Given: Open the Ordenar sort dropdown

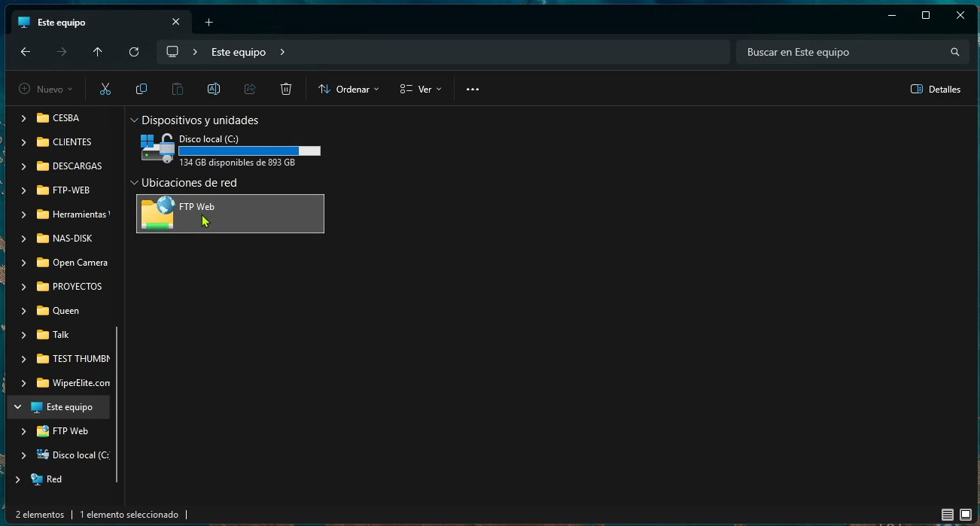Looking at the screenshot, I should [349, 89].
